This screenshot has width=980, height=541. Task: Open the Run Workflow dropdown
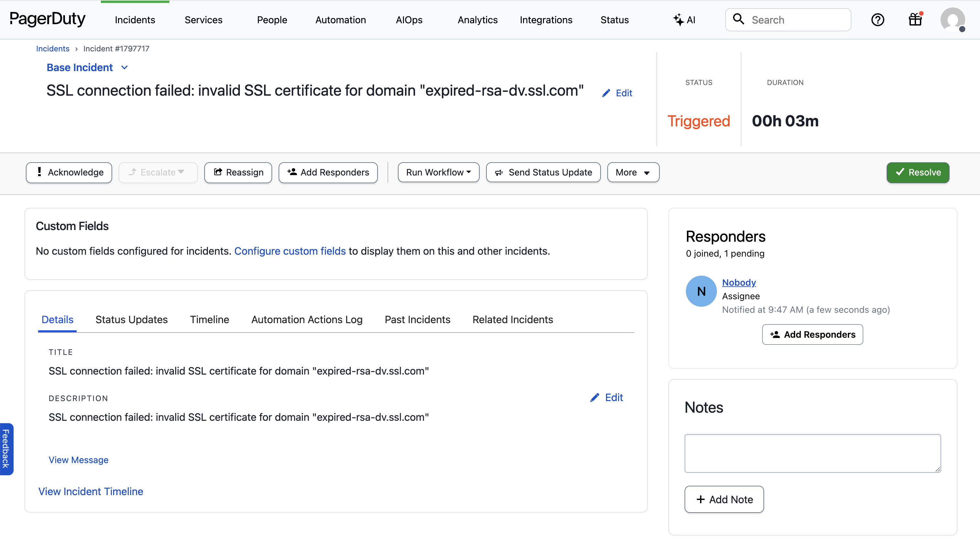(x=438, y=172)
